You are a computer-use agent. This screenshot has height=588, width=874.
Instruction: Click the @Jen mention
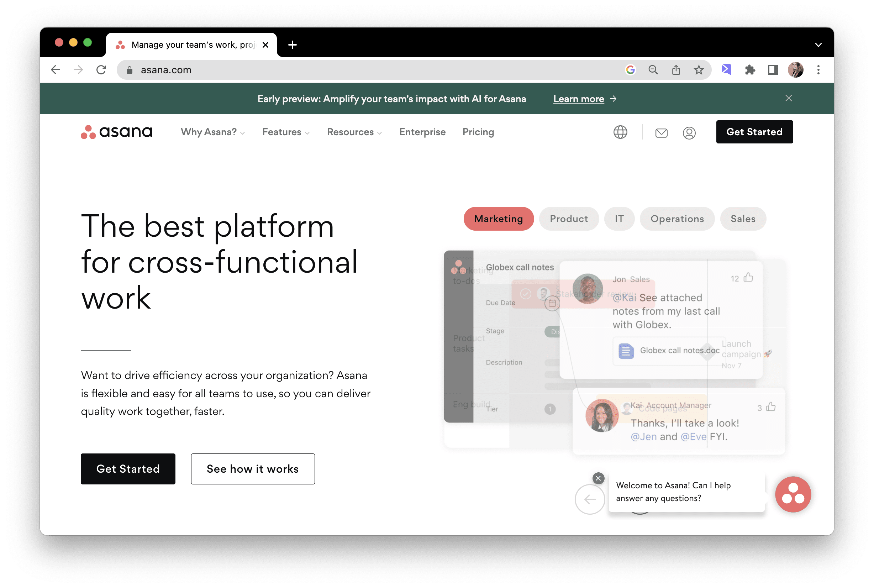click(x=643, y=436)
